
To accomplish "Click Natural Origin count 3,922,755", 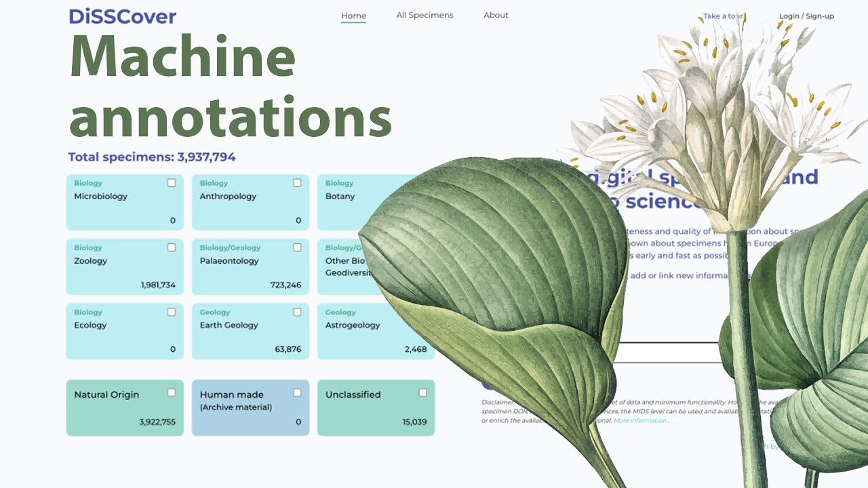I will point(157,422).
